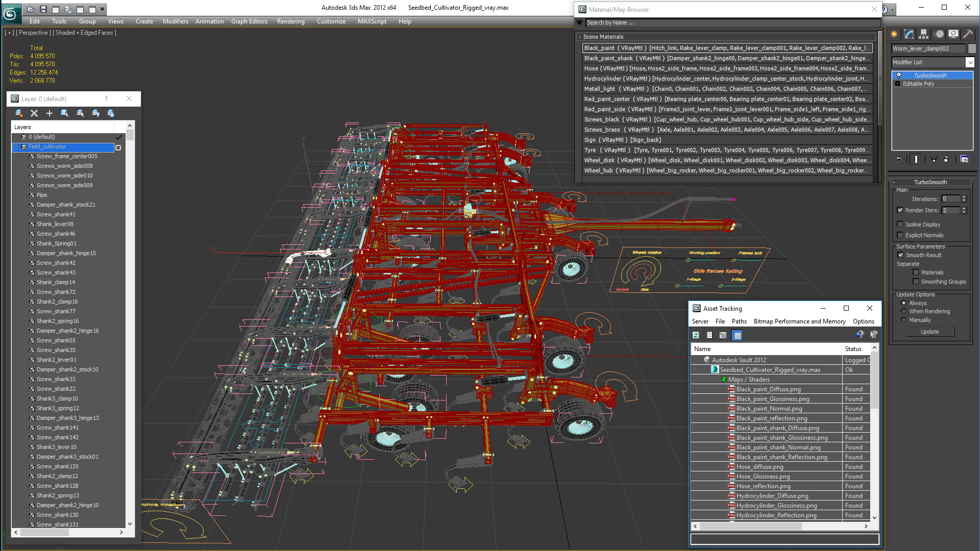Screen dimensions: 980x551
Task: Click Layer dialog help question mark
Action: coord(106,98)
